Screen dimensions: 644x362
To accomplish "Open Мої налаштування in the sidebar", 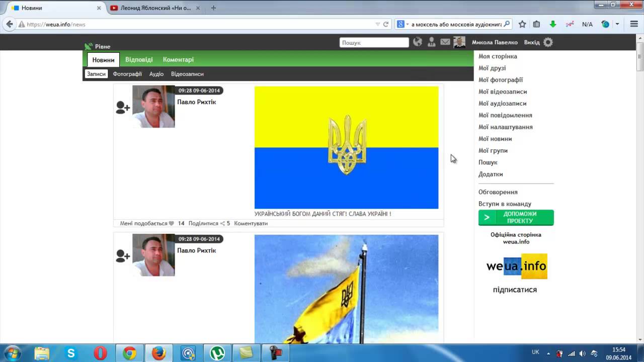I will pos(506,127).
